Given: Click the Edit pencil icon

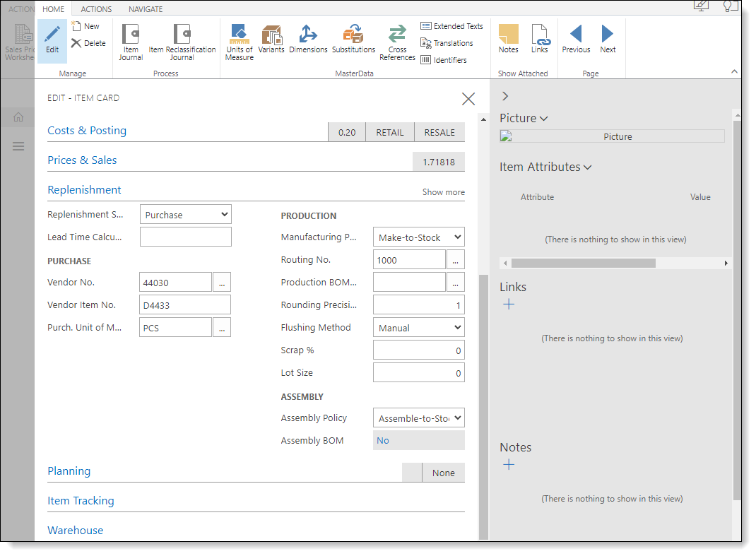Looking at the screenshot, I should 52,34.
